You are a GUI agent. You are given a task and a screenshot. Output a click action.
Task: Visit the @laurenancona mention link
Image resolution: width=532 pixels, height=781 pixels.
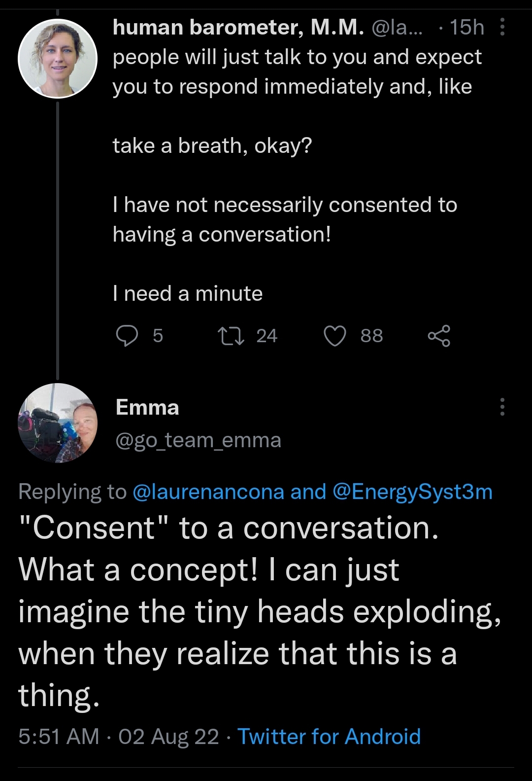208,492
